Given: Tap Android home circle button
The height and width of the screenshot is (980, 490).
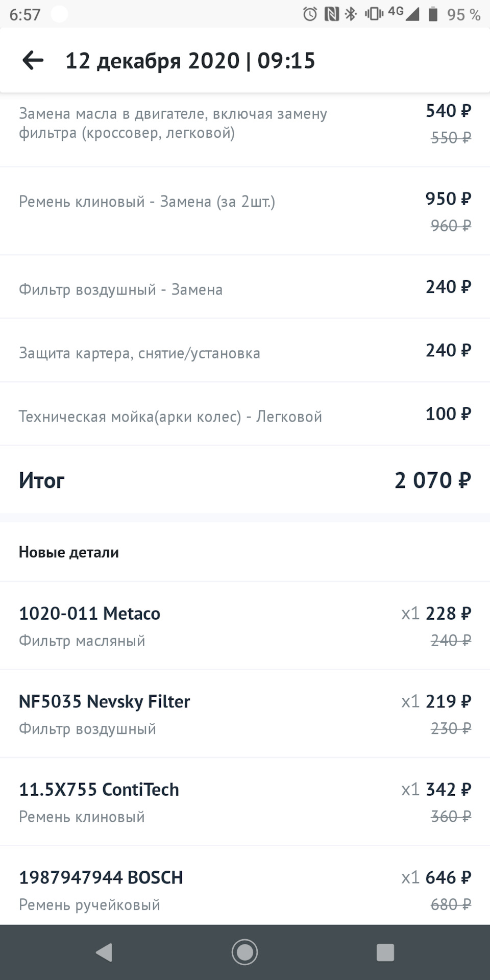Looking at the screenshot, I should click(x=245, y=952).
